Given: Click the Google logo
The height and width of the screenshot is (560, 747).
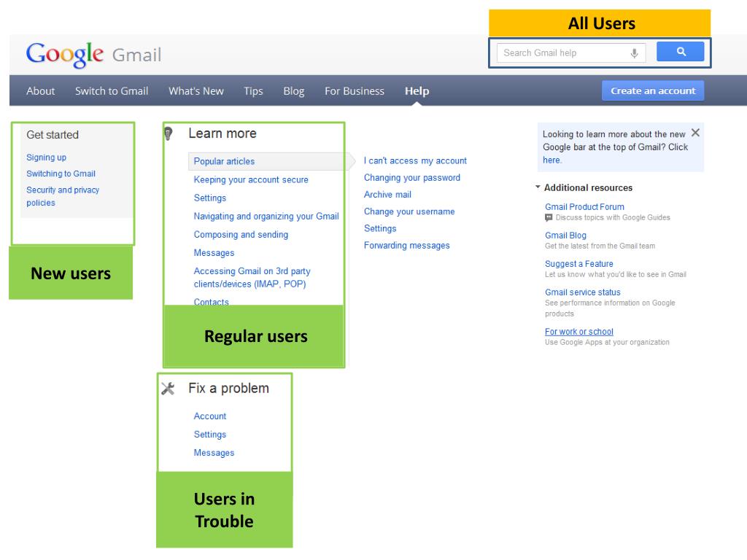Looking at the screenshot, I should (x=64, y=55).
